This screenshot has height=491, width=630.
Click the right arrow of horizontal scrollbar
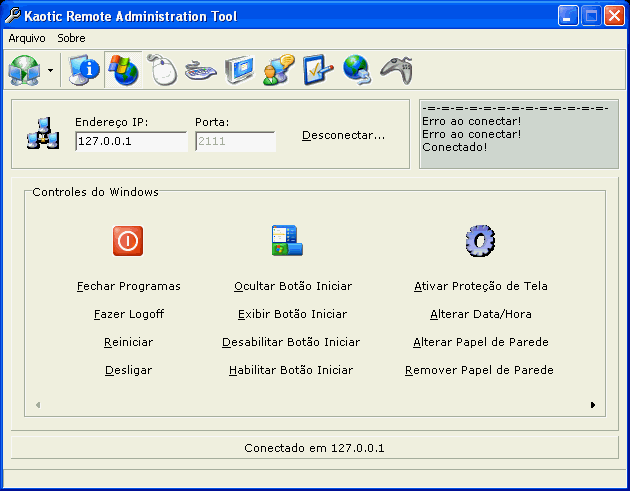click(592, 405)
